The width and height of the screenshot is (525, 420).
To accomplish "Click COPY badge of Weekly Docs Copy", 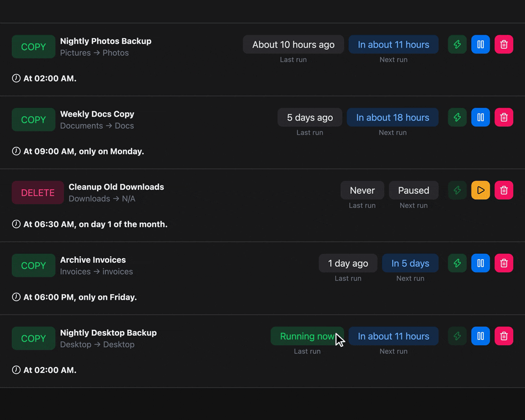I will tap(34, 120).
